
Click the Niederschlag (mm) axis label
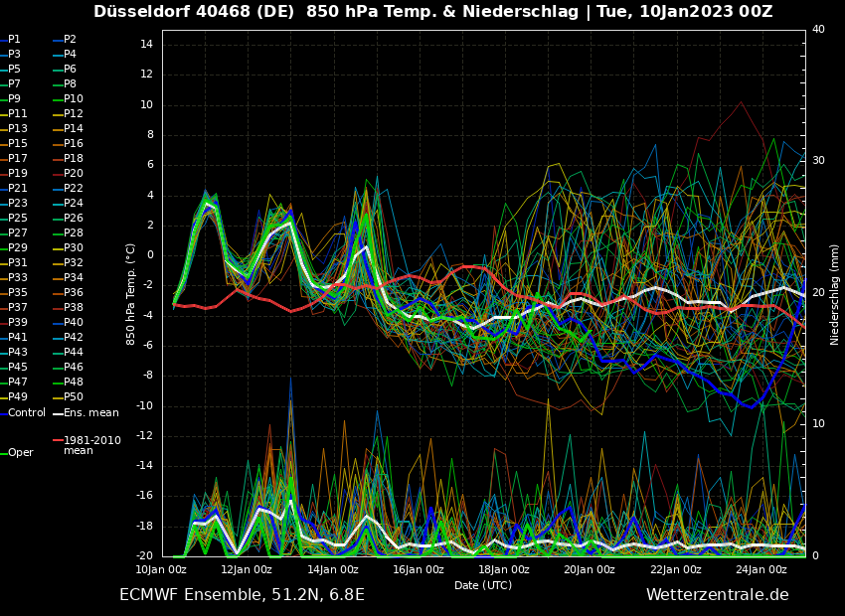click(x=835, y=294)
